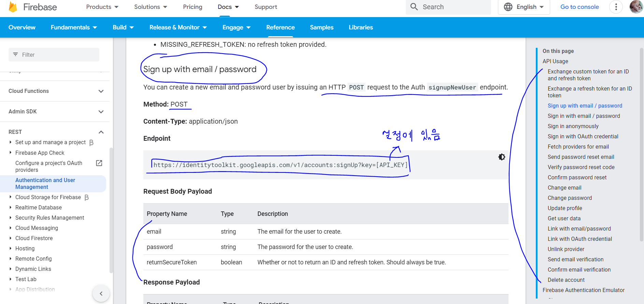This screenshot has width=644, height=304.
Task: Expand Cloud Firestore item
Action: click(10, 238)
